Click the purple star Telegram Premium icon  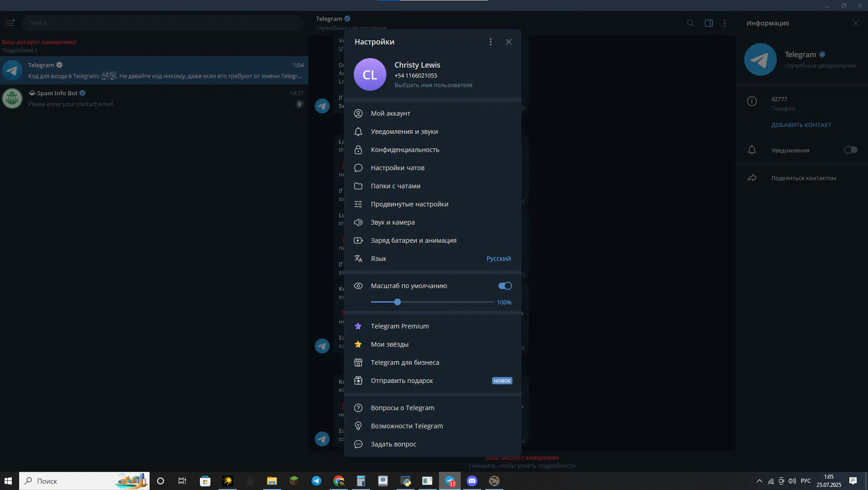[x=358, y=326]
